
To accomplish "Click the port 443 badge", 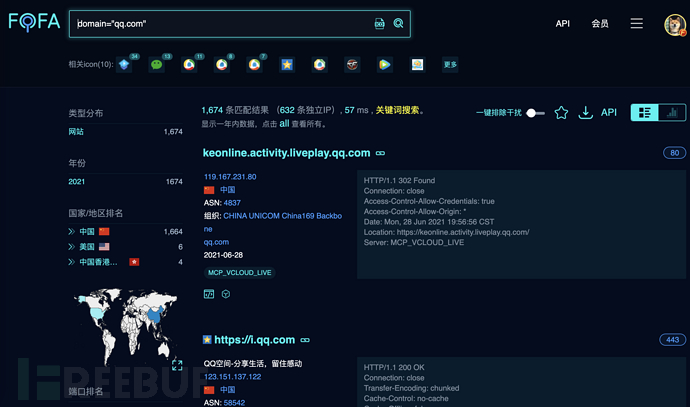I will tap(672, 340).
